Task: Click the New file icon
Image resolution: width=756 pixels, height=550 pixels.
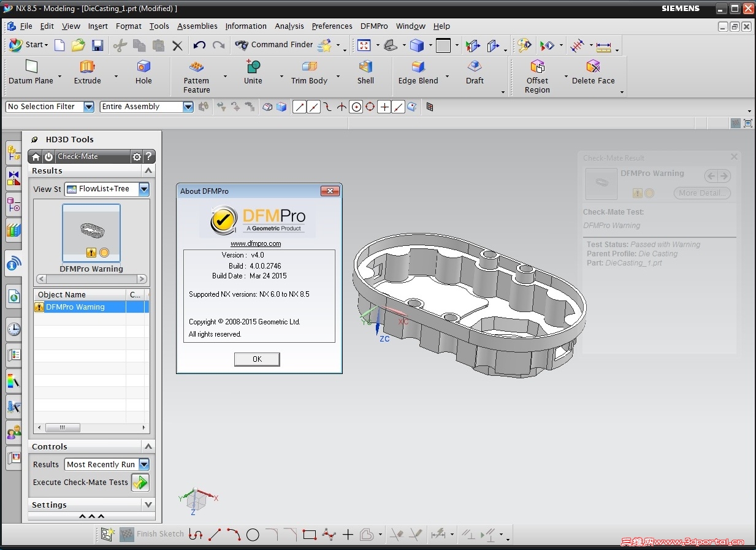Action: pos(59,45)
